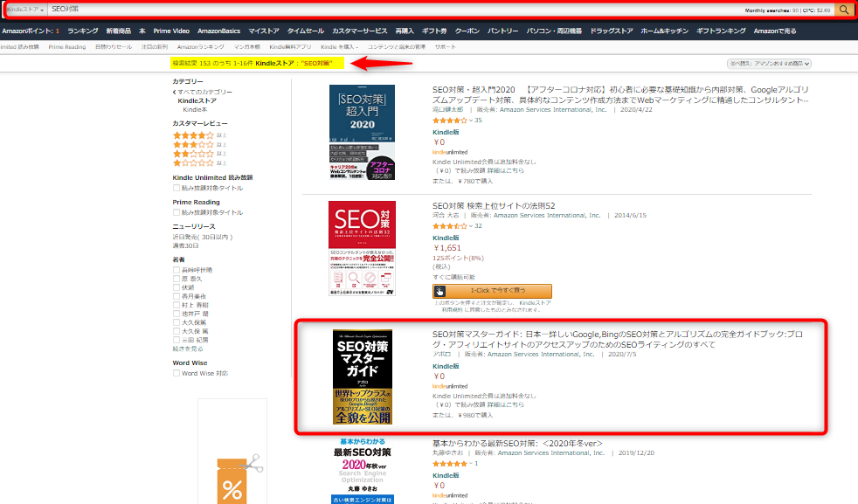
Task: Open カスタマーサービス in top navigation
Action: (359, 31)
